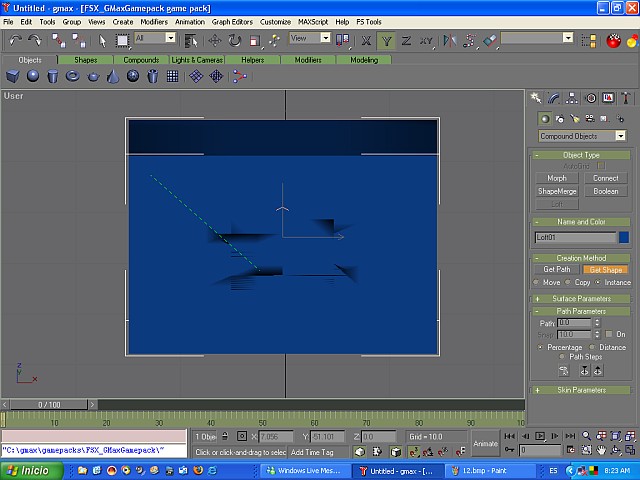This screenshot has width=640, height=480.
Task: Click the Get Path button
Action: tap(556, 270)
